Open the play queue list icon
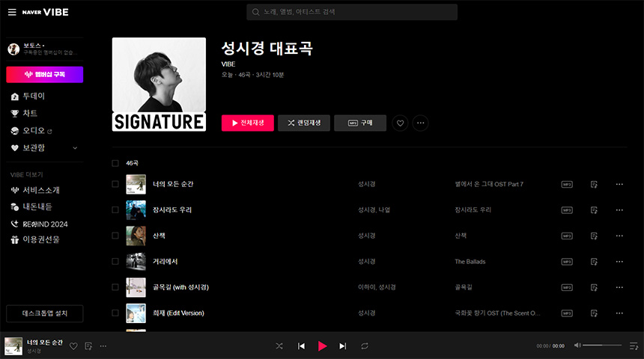This screenshot has width=644, height=359. 634,346
